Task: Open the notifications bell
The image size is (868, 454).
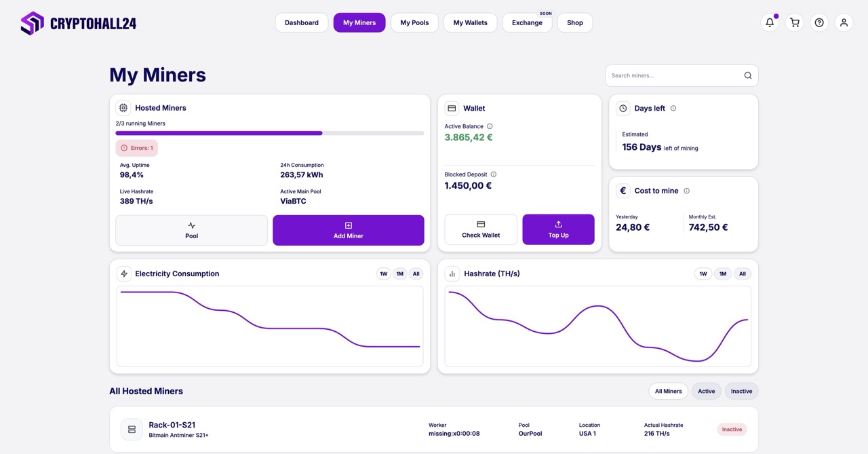Action: [769, 22]
